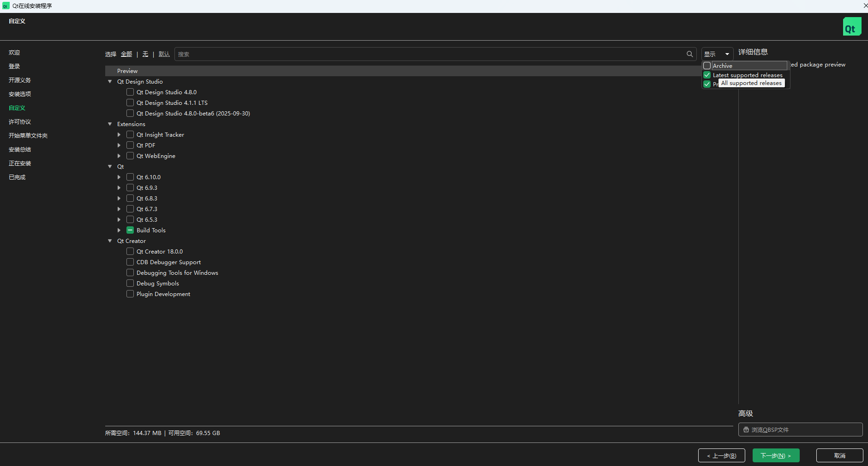This screenshot has width=868, height=466.
Task: Expand the Qt 6.9.3 node
Action: pyautogui.click(x=119, y=188)
